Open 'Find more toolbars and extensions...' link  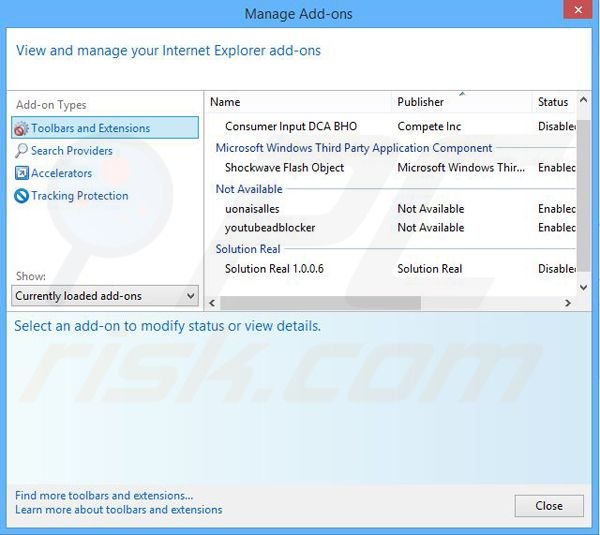pyautogui.click(x=104, y=496)
